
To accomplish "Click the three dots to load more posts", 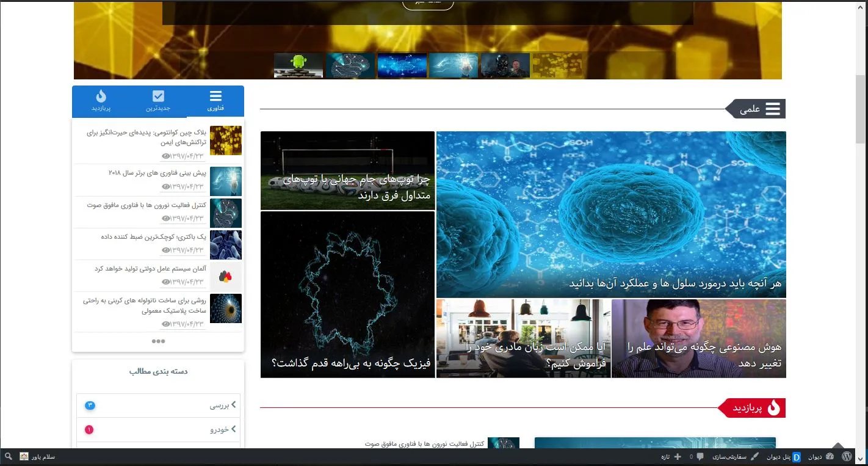I will 158,341.
